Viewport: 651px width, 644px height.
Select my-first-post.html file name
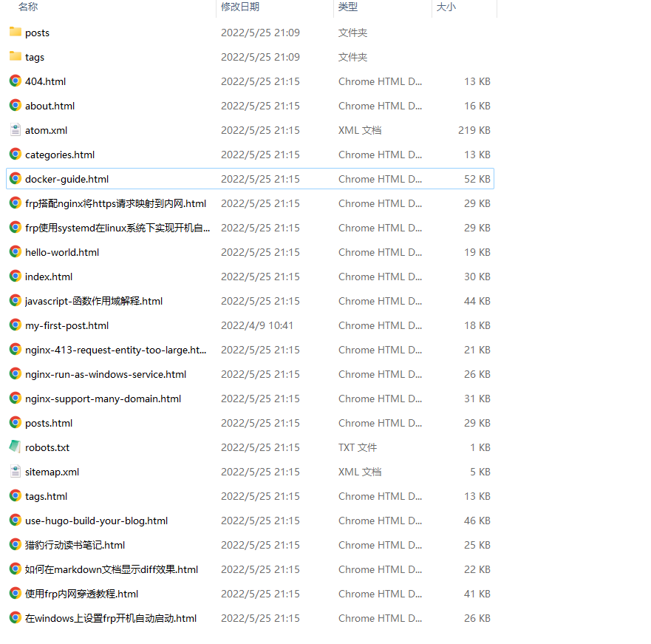(x=67, y=325)
